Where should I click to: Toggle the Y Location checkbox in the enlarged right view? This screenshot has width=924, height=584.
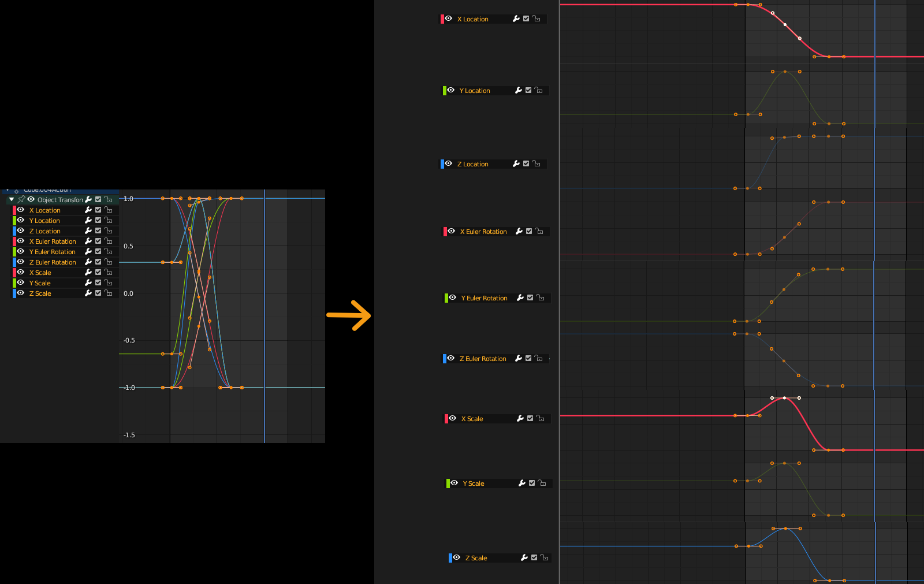coord(528,91)
